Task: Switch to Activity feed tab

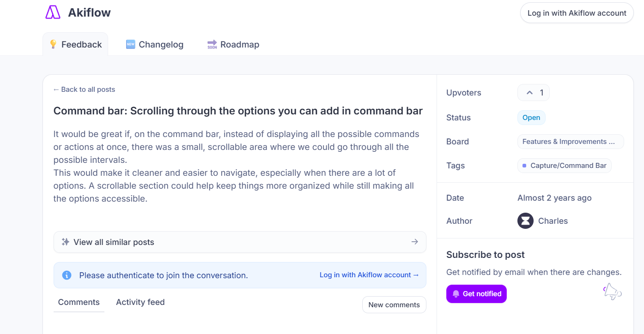Action: pos(140,302)
